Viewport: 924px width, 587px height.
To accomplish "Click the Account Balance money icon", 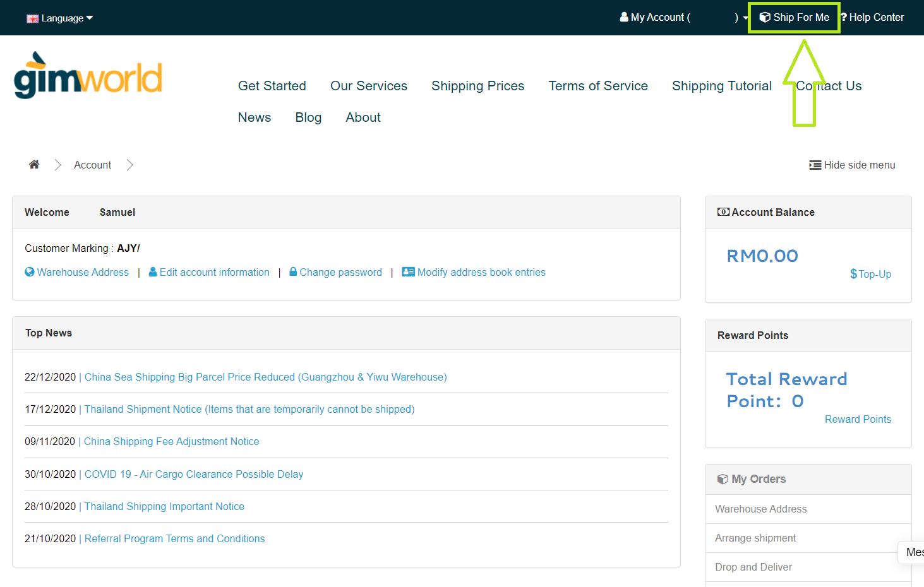I will [x=723, y=212].
